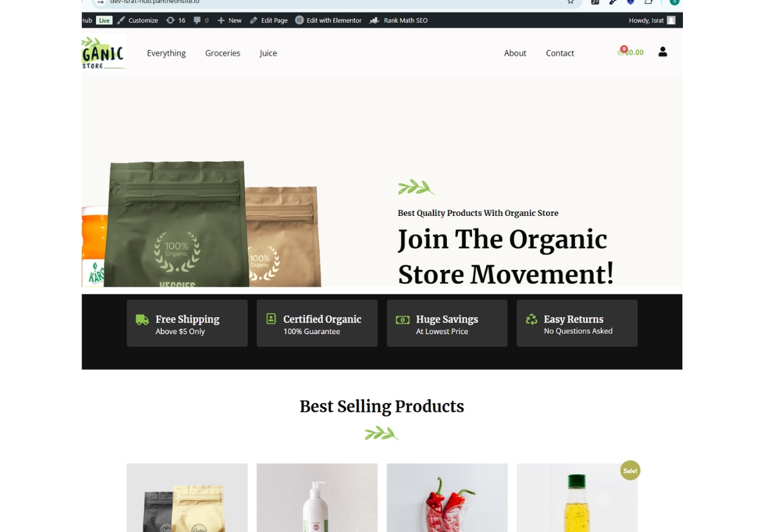The width and height of the screenshot is (764, 532).
Task: Open the Contact page link
Action: (x=560, y=53)
